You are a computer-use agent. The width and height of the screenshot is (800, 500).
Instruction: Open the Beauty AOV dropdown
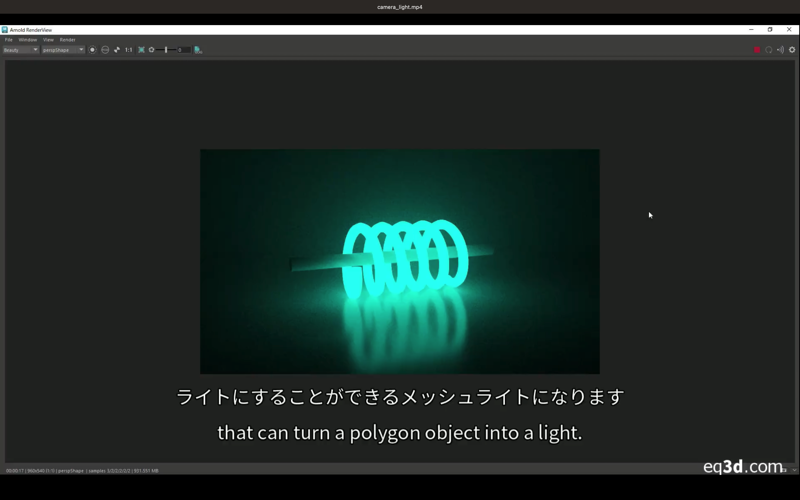point(20,50)
